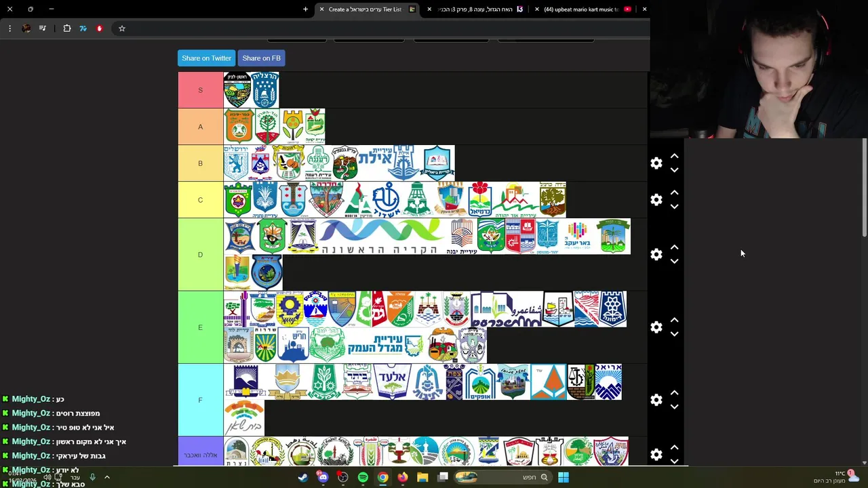Open a new browser tab
868x488 pixels.
pyautogui.click(x=305, y=9)
